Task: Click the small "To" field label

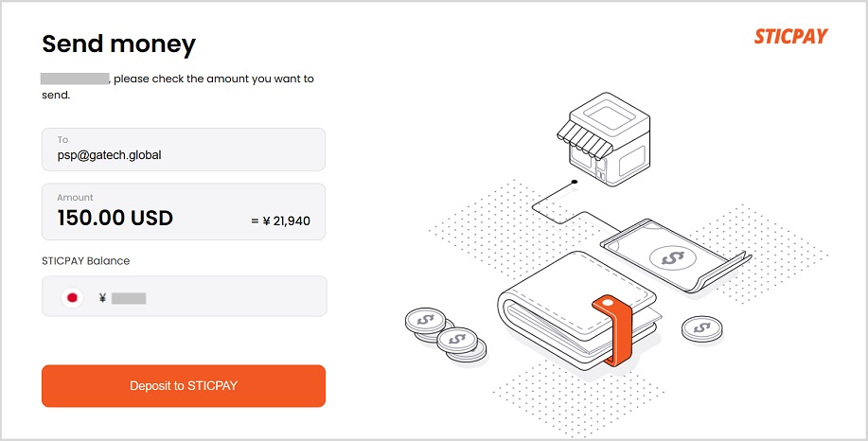Action: pos(62,139)
